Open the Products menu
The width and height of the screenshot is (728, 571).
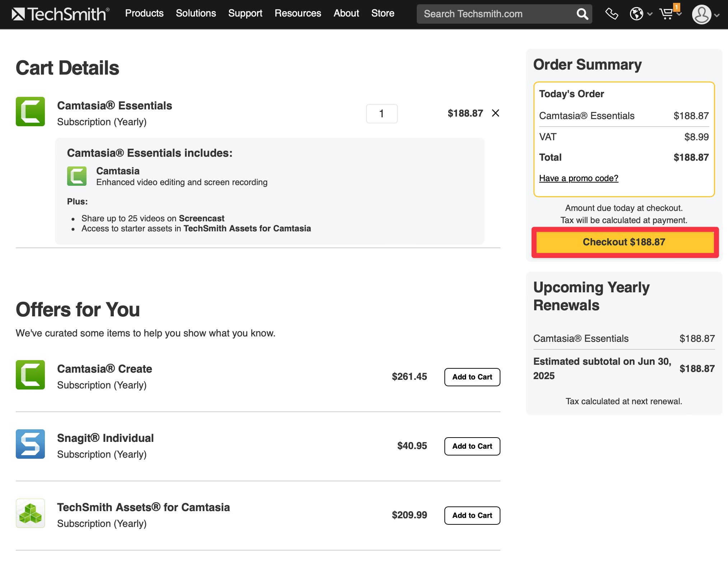144,13
